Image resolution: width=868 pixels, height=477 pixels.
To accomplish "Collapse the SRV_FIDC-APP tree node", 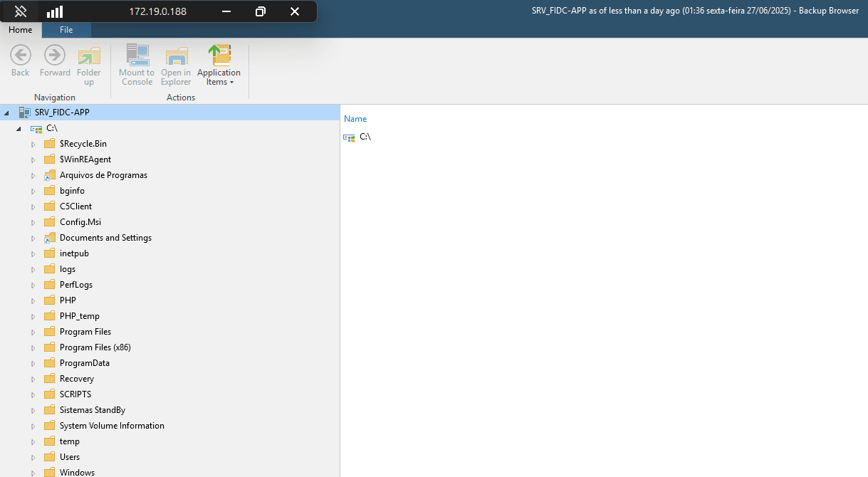I will [6, 113].
